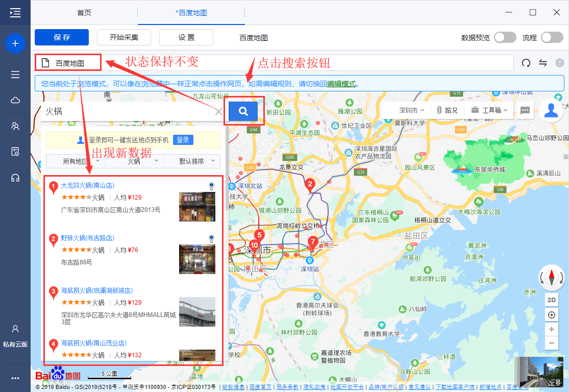The width and height of the screenshot is (569, 392).
Task: Open result 海底捞火锅(观澜湖新城店)
Action: tap(97, 291)
